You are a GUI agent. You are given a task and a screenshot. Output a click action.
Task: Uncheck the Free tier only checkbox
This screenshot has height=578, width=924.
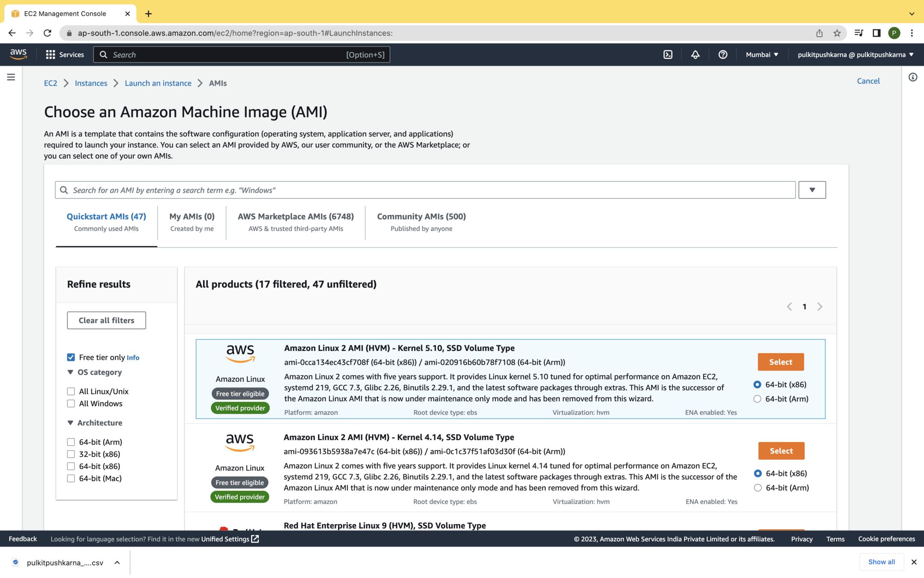pos(71,357)
